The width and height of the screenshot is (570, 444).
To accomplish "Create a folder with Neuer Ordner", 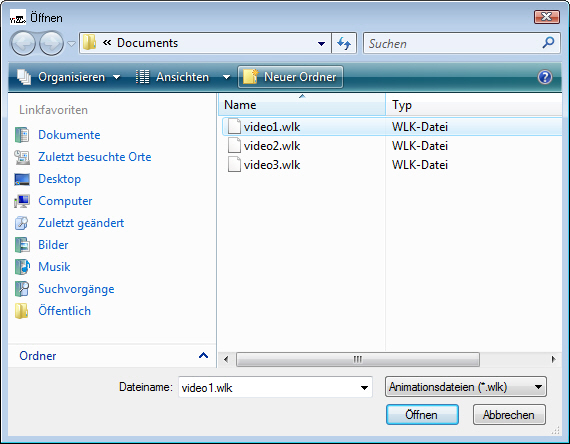I will (x=290, y=77).
